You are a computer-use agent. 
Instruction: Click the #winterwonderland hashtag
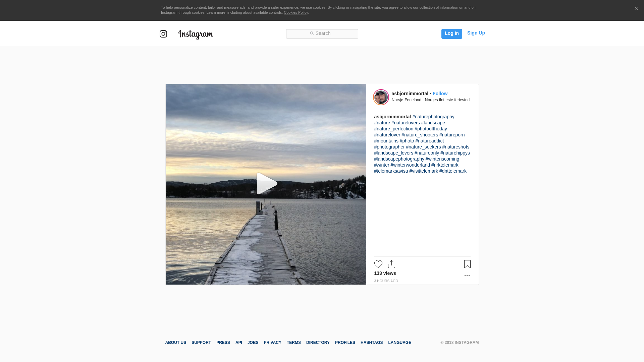pyautogui.click(x=410, y=165)
